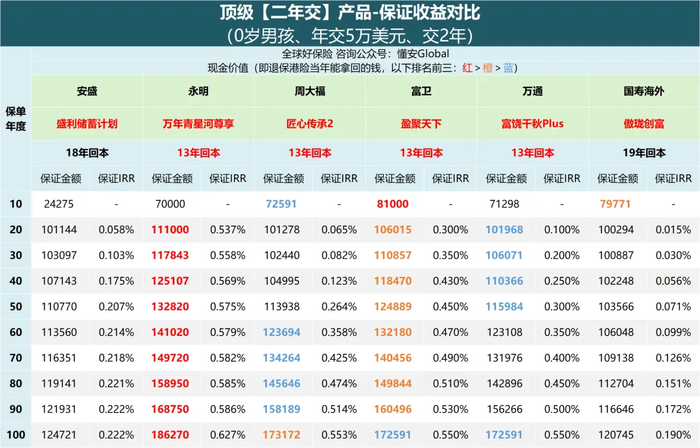This screenshot has width=700, height=448.
Task: Click value 124721 in year 100
Action: [x=59, y=435]
